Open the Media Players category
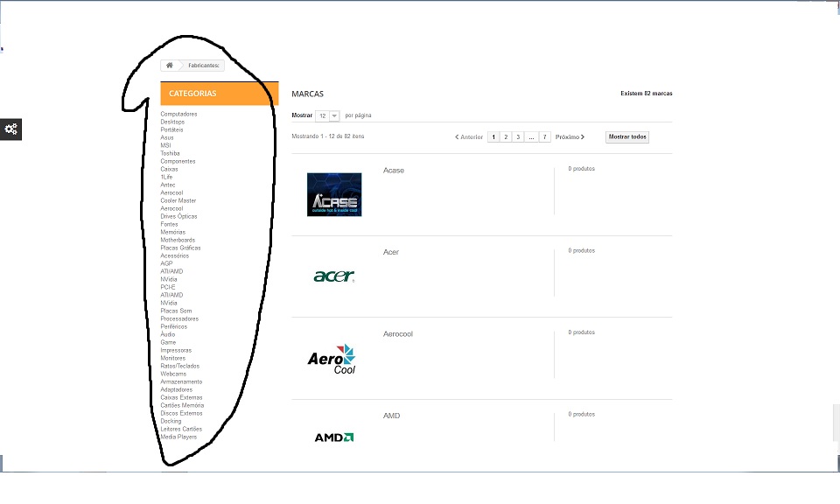 point(178,437)
